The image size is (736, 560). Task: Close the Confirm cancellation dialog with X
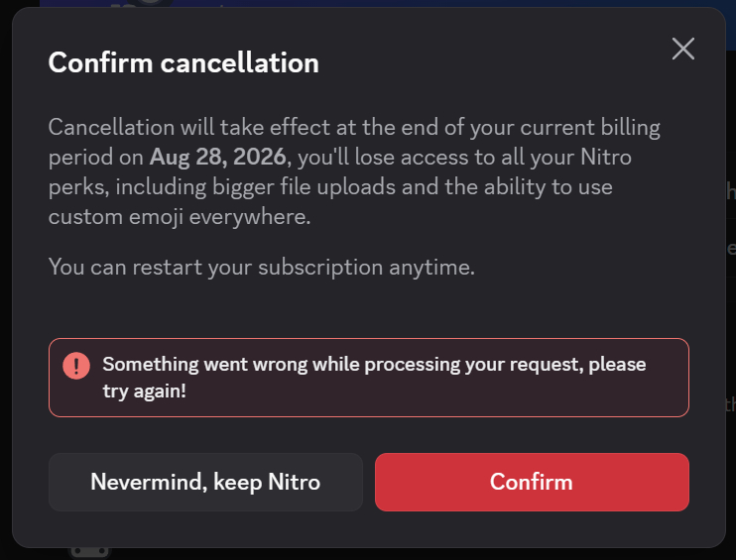(x=682, y=49)
